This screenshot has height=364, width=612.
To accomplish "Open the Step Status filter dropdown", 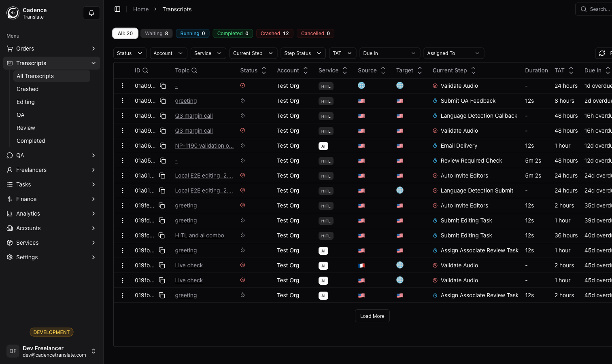I will (303, 53).
